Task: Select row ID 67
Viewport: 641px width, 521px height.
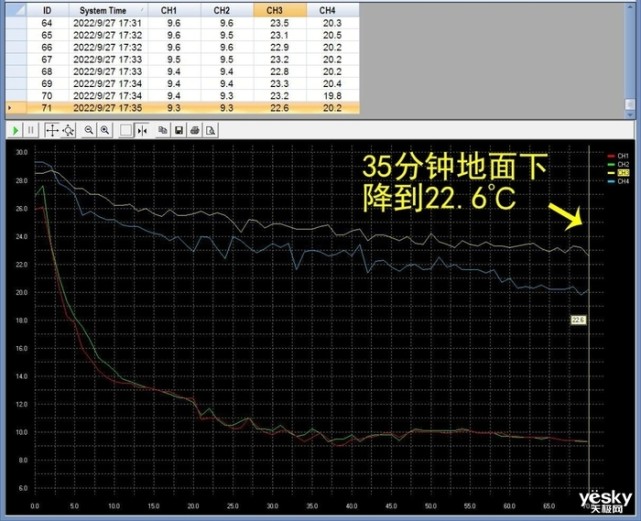Action: (182, 59)
